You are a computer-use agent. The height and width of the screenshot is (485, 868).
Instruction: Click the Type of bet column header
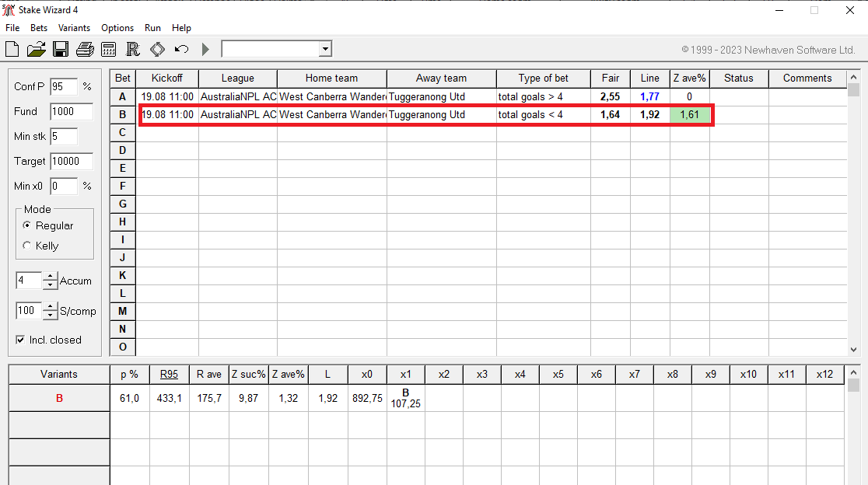pyautogui.click(x=543, y=79)
